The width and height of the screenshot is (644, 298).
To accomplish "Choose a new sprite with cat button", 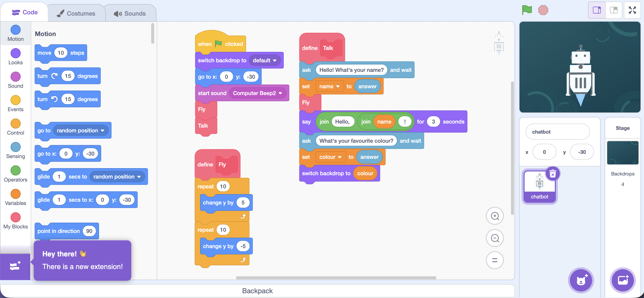I will (x=581, y=280).
